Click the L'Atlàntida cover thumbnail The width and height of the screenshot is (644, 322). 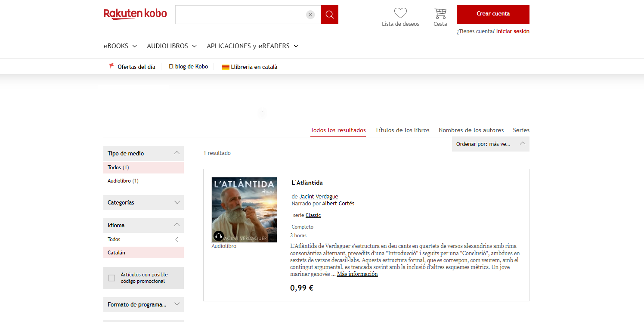click(244, 210)
